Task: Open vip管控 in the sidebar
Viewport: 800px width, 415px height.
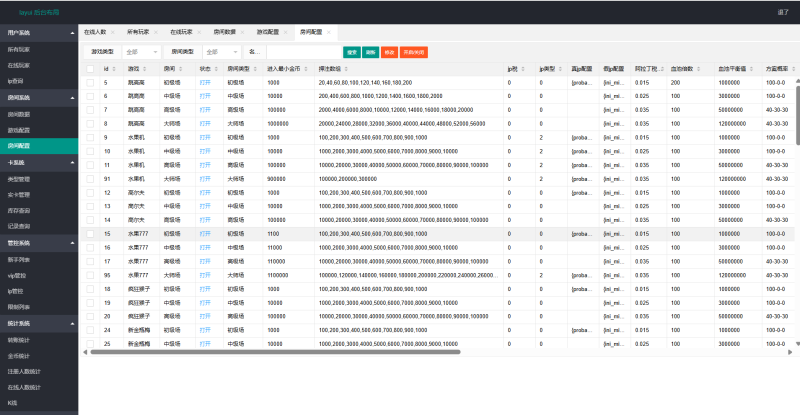Action: tap(39, 276)
